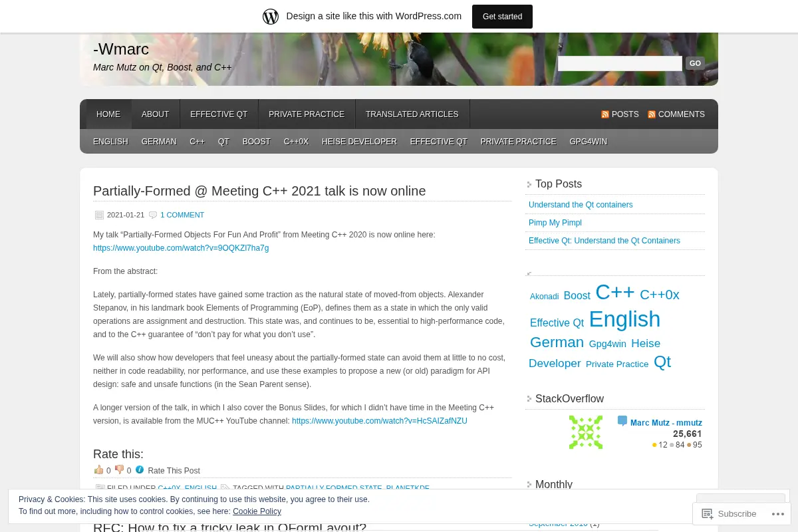Select the English tag in tag cloud
Image resolution: width=798 pixels, height=532 pixels.
624,319
